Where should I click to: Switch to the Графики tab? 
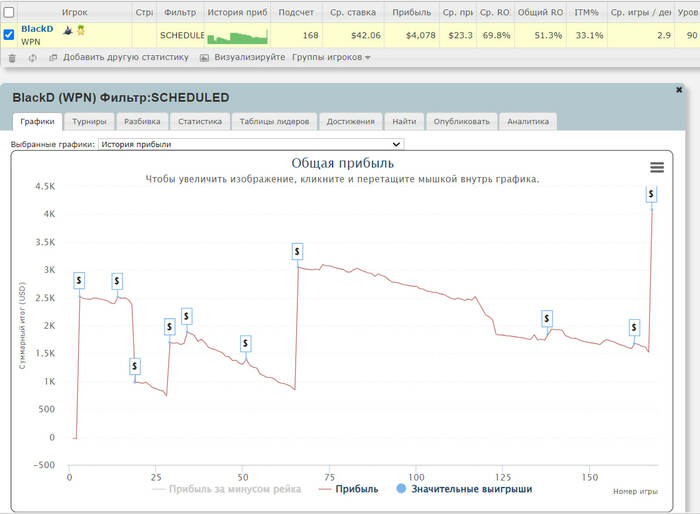(x=37, y=121)
